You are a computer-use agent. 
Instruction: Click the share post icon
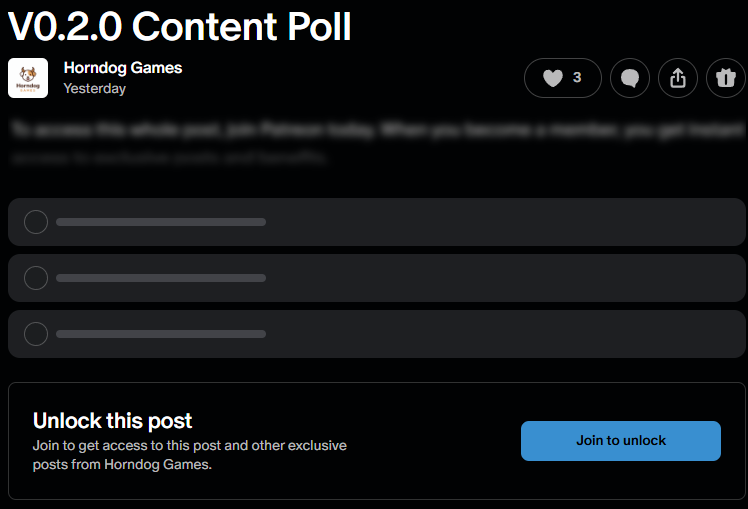[x=678, y=78]
